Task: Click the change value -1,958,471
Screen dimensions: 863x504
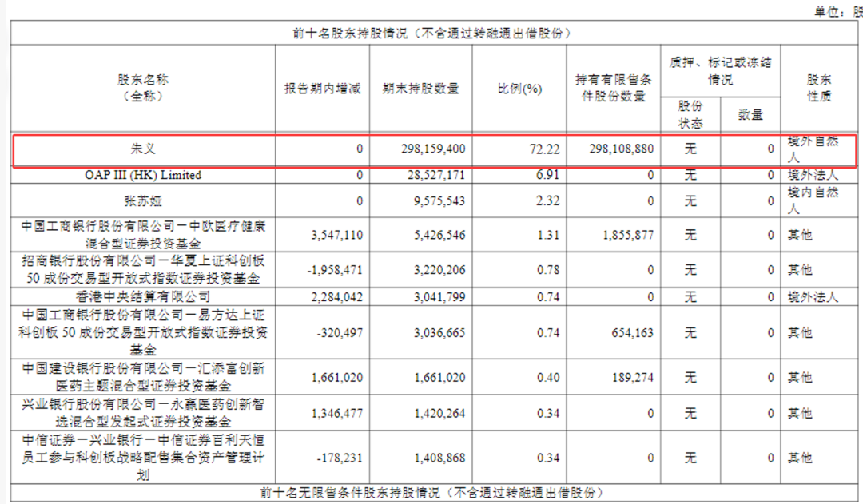Action: (335, 270)
